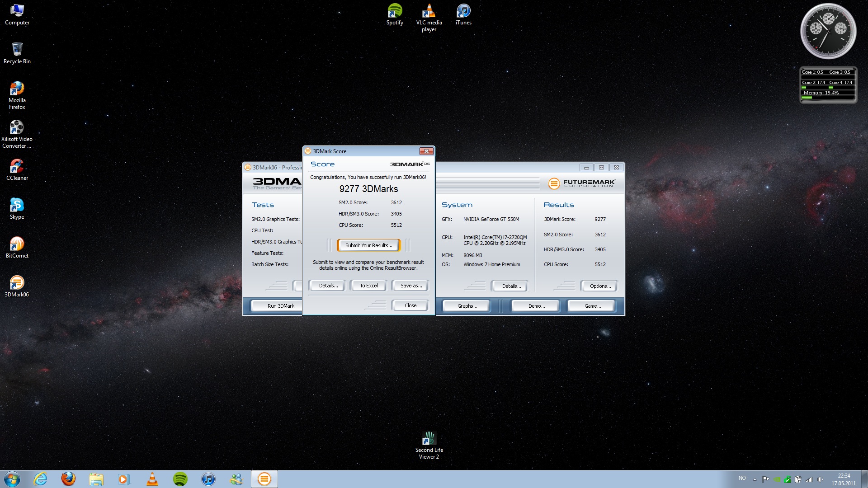Viewport: 868px width, 488px height.
Task: Click the NO language indicator
Action: [742, 478]
